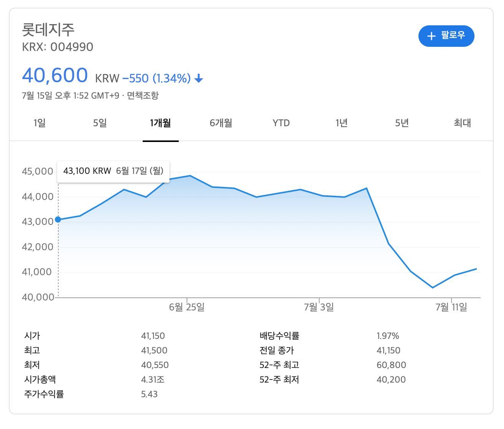Click the plus icon in follow button

pos(432,36)
